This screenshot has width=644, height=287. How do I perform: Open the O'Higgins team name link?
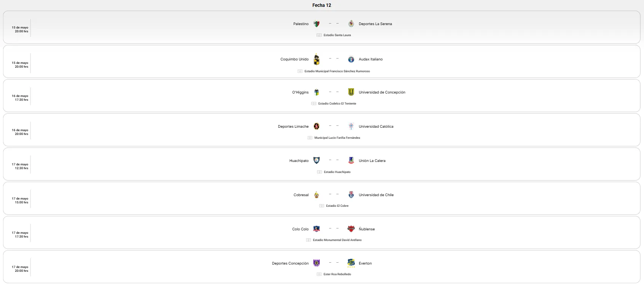pos(300,92)
